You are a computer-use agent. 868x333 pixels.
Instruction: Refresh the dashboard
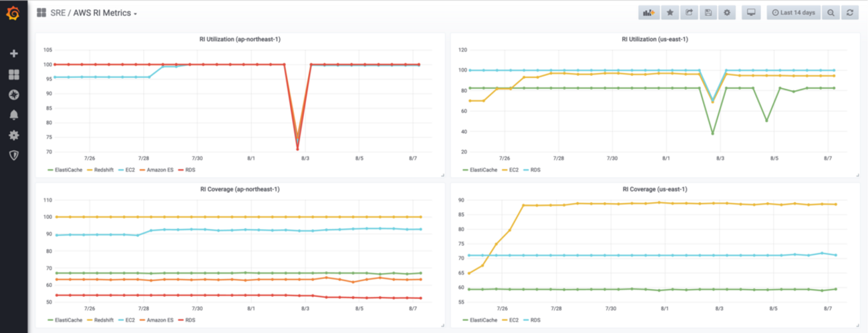850,13
